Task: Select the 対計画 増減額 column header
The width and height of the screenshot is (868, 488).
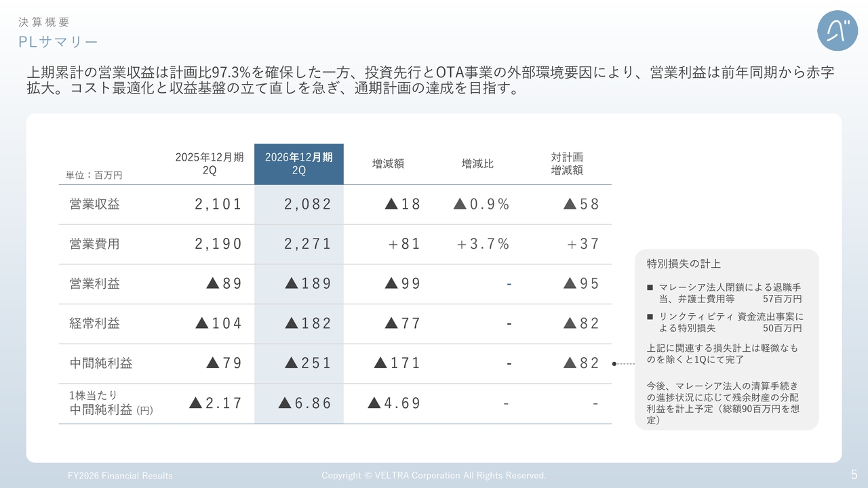Action: click(567, 164)
